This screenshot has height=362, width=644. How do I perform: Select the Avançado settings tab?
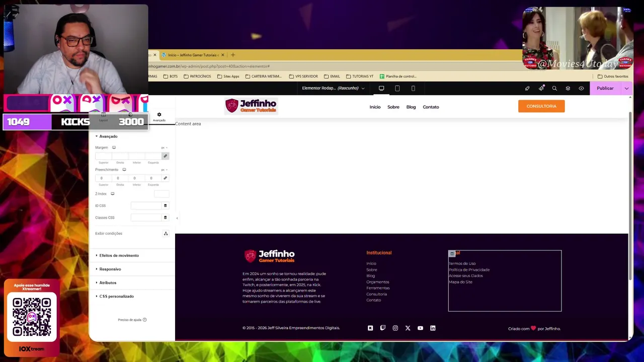159,117
